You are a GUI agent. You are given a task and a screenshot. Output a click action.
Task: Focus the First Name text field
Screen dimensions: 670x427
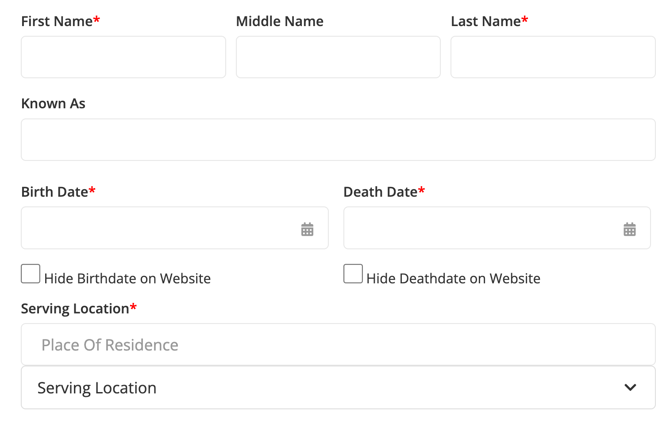click(123, 58)
